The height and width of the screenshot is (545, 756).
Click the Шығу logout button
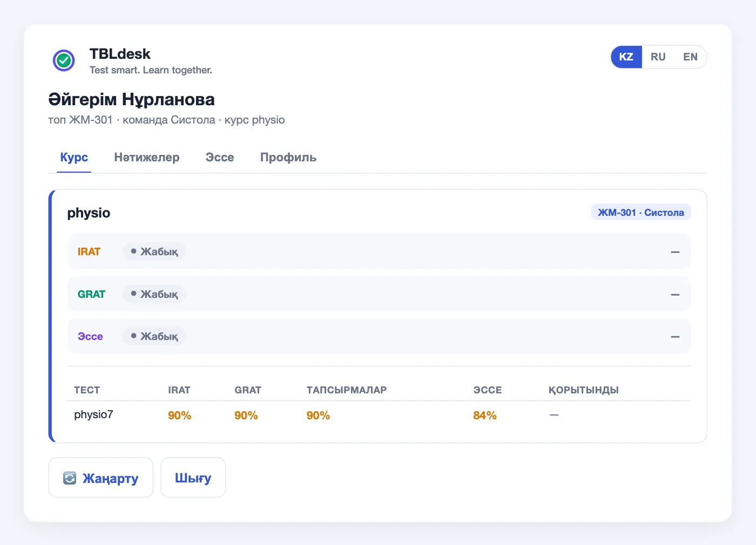[x=193, y=478]
